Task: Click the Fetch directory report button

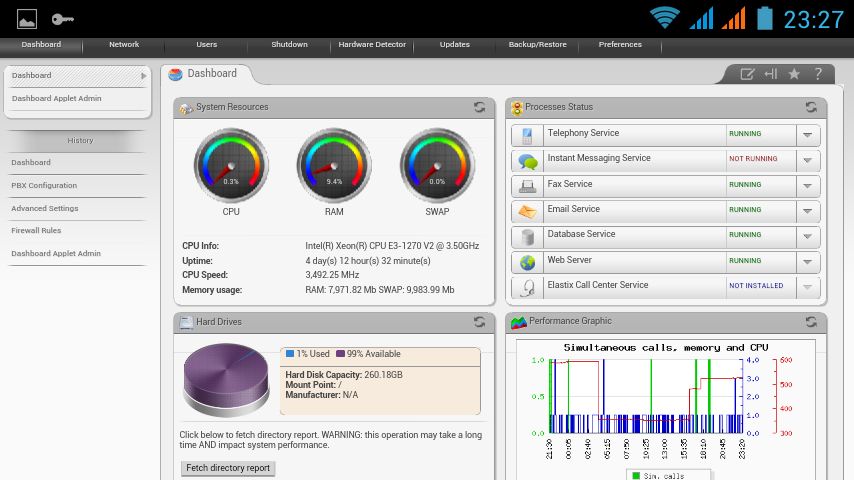Action: click(228, 468)
